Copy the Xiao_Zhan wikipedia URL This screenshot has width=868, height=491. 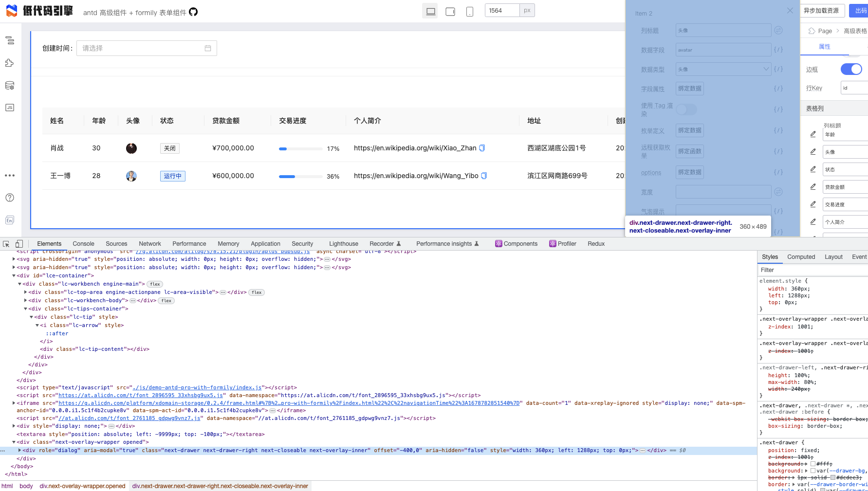click(x=482, y=148)
